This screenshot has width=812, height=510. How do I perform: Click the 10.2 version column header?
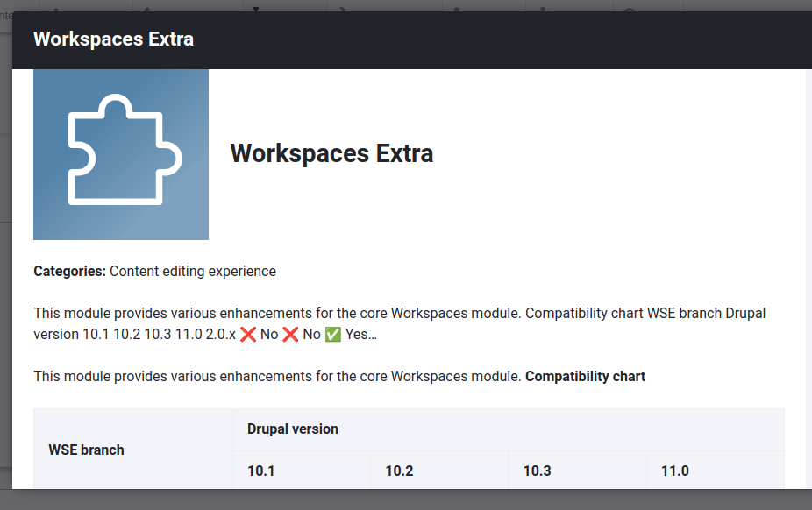399,471
